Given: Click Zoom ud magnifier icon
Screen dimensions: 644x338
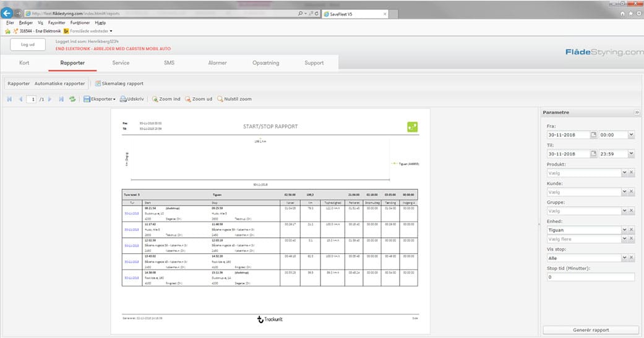Looking at the screenshot, I should click(x=199, y=99).
